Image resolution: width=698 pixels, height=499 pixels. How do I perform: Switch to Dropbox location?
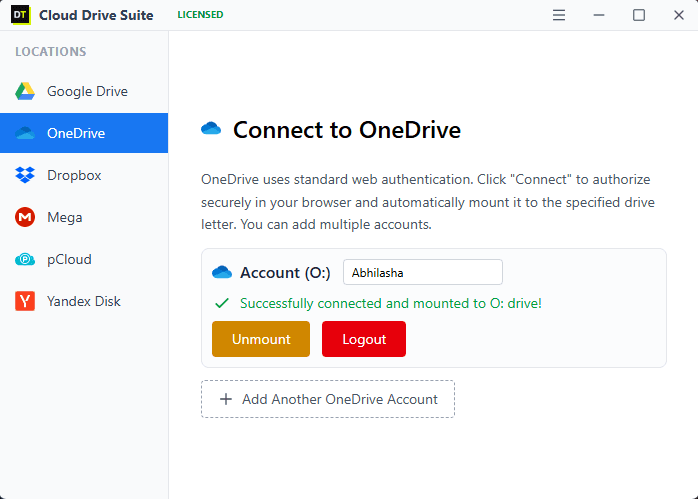pos(84,175)
